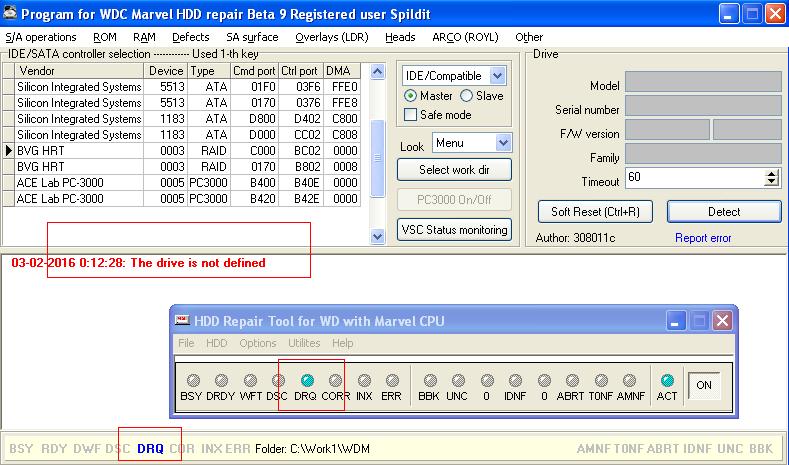
Task: Click the lit ACT LED indicator
Action: 667,380
